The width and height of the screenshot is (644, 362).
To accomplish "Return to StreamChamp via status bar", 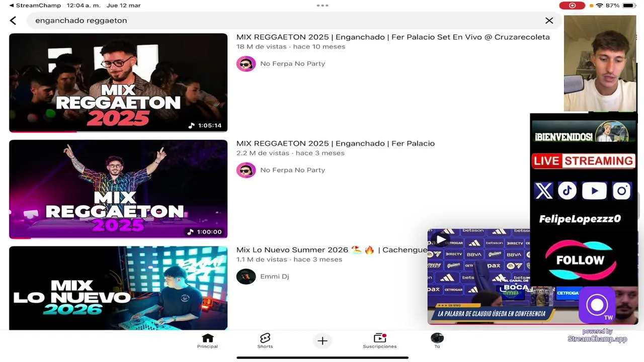I will coord(35,6).
